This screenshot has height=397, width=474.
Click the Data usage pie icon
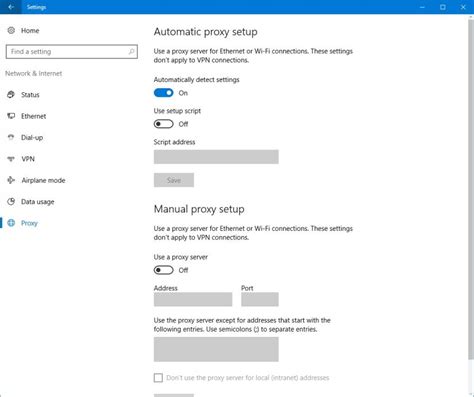pyautogui.click(x=11, y=202)
